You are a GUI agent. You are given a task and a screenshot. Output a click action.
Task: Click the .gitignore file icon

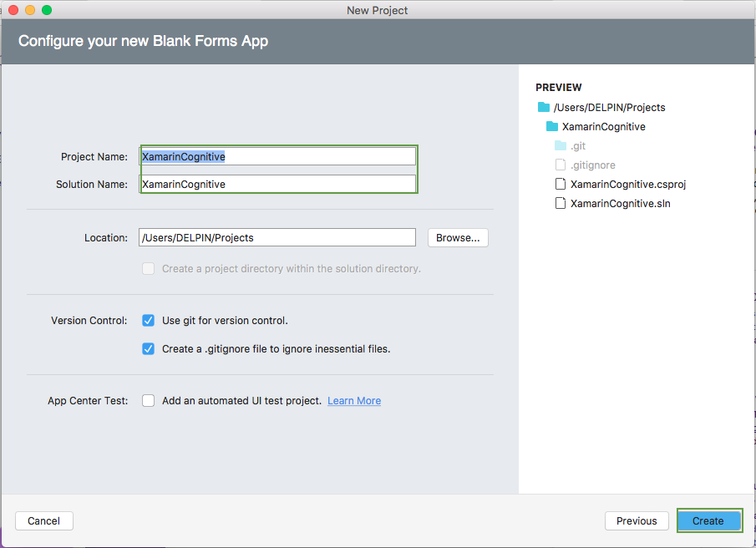point(561,165)
